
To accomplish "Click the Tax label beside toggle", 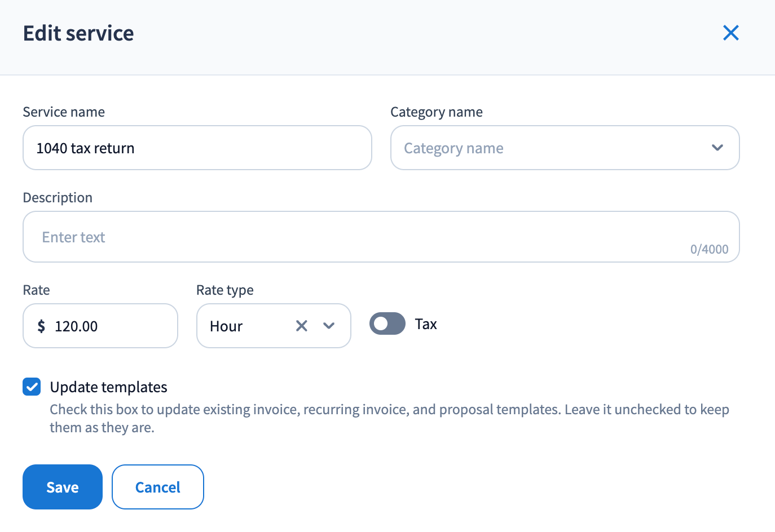I will click(426, 324).
